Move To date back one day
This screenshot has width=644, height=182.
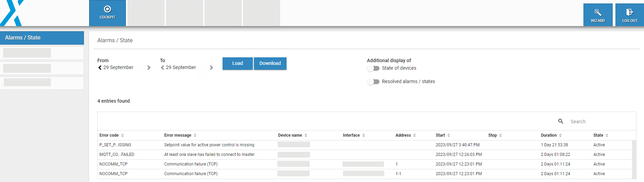[162, 68]
